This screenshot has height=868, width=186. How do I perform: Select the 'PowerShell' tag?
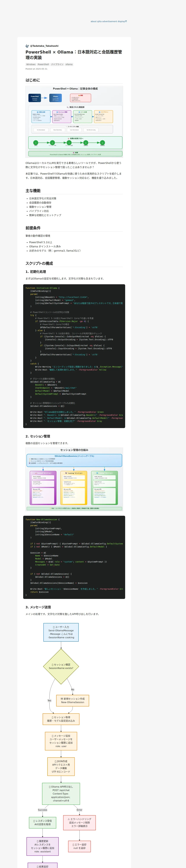(x=43, y=64)
